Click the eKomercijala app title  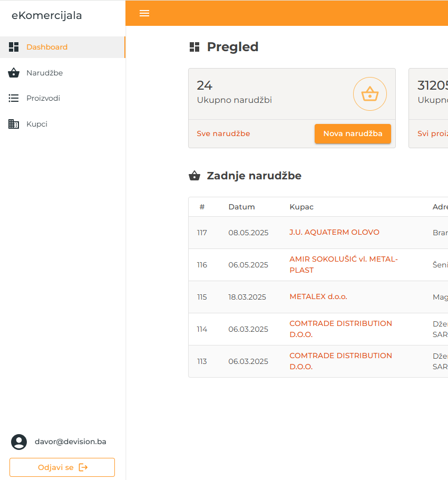(47, 15)
